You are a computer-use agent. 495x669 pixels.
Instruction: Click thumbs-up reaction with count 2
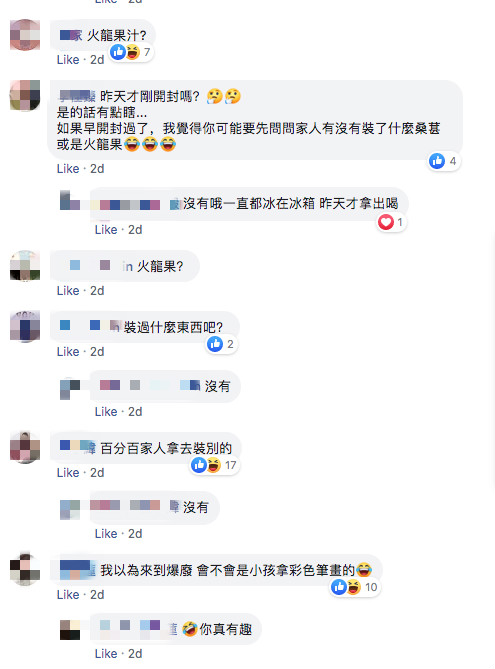pos(221,344)
